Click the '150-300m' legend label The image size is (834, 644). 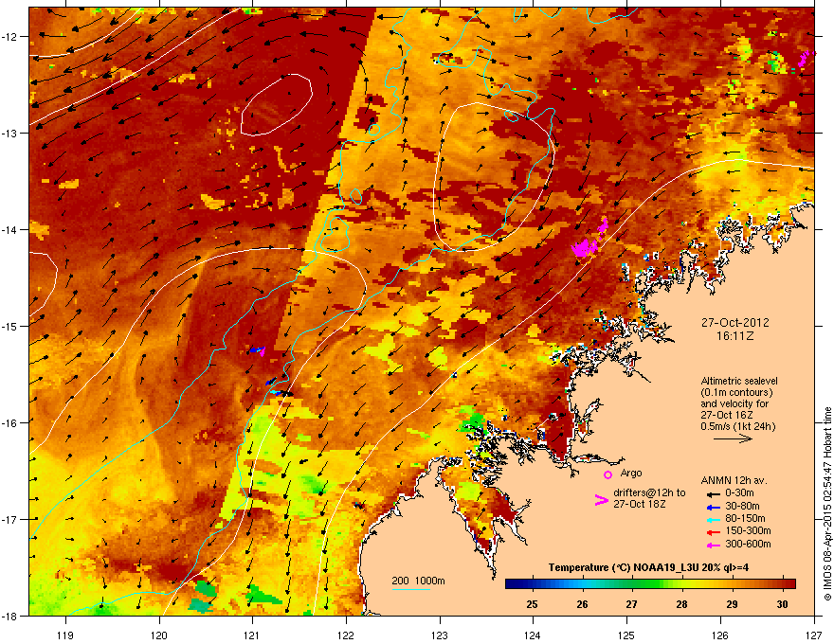pyautogui.click(x=748, y=530)
